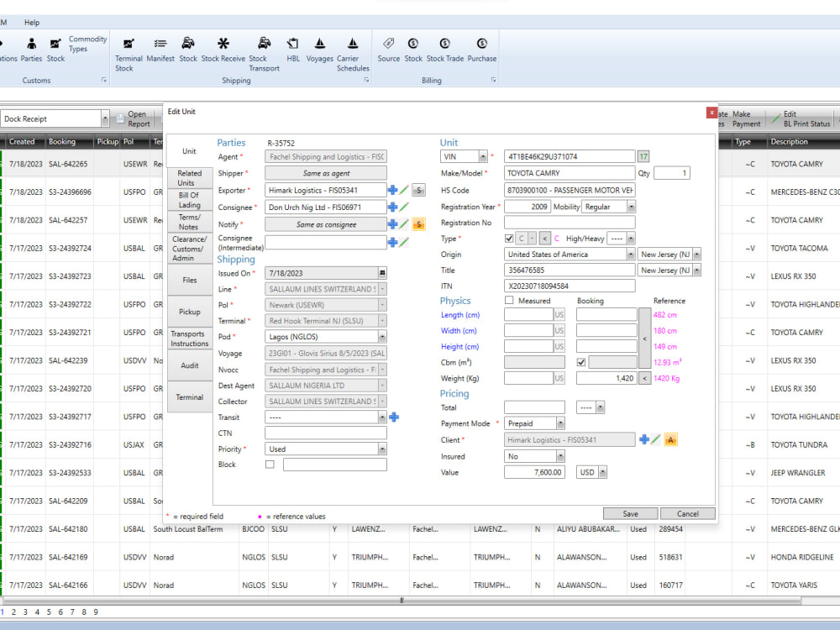This screenshot has width=840, height=630.
Task: Expand the Mobility Regular dropdown
Action: coord(632,207)
